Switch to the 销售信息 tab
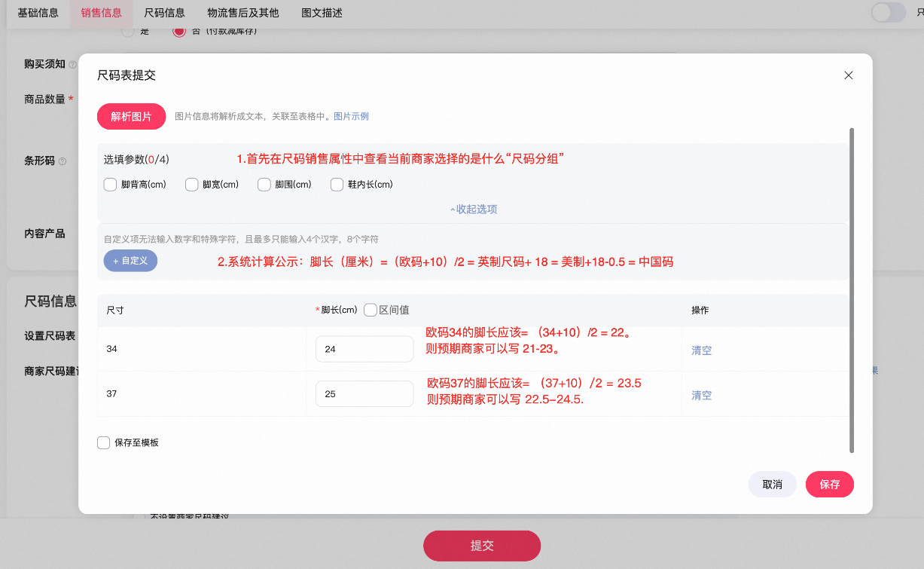Viewport: 924px width, 569px height. coord(102,13)
